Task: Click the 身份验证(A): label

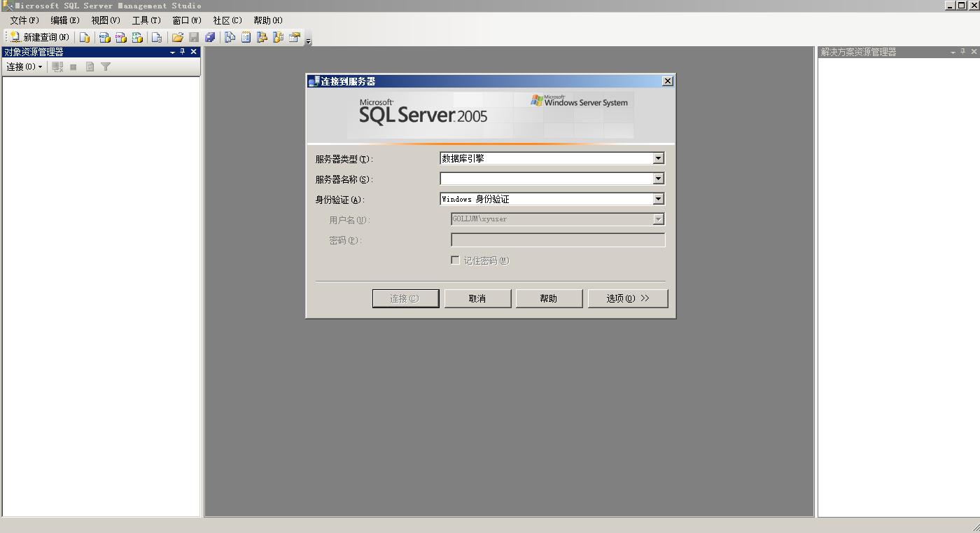Action: tap(340, 200)
